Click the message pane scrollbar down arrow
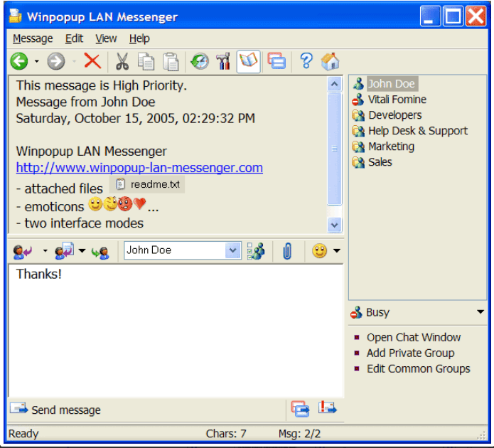This screenshot has width=494, height=448. [335, 224]
